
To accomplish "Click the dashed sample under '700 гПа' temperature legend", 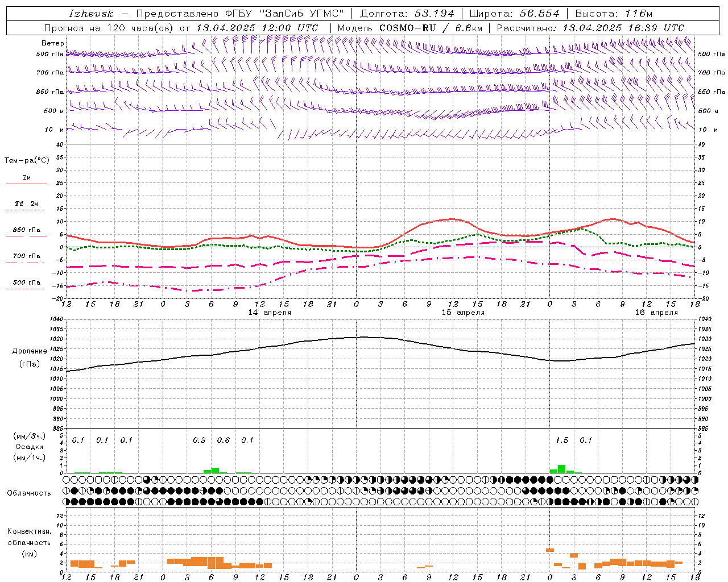I will coord(26,263).
